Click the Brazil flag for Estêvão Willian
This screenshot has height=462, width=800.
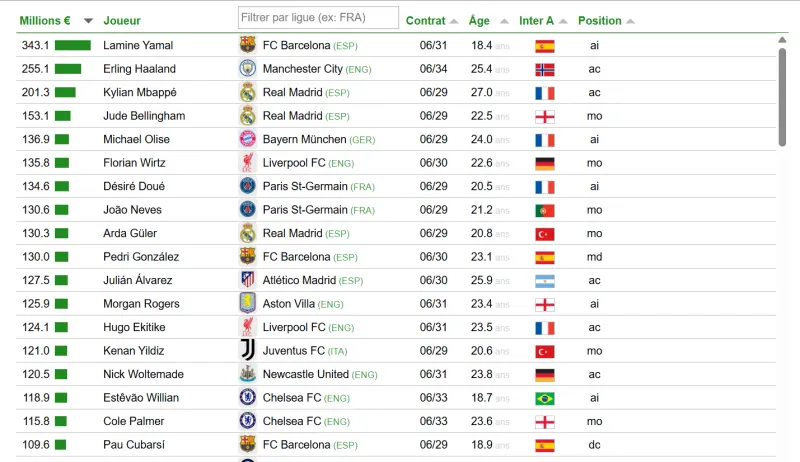(545, 398)
